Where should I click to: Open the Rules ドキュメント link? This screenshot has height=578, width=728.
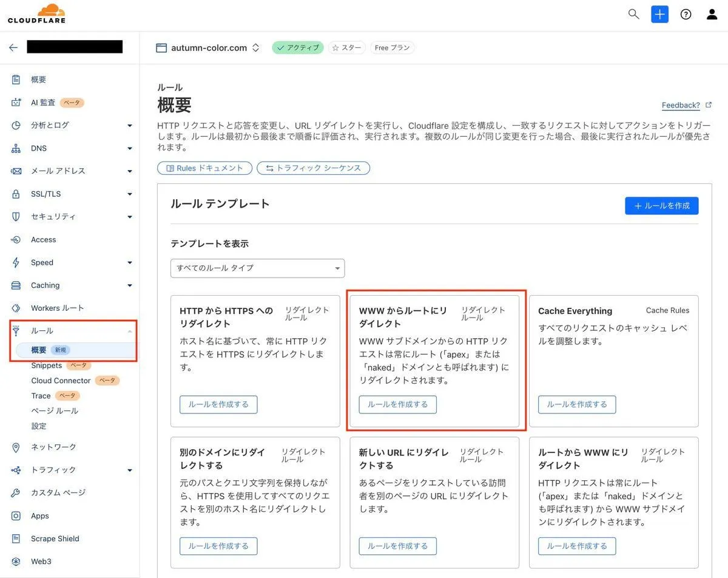tap(204, 168)
